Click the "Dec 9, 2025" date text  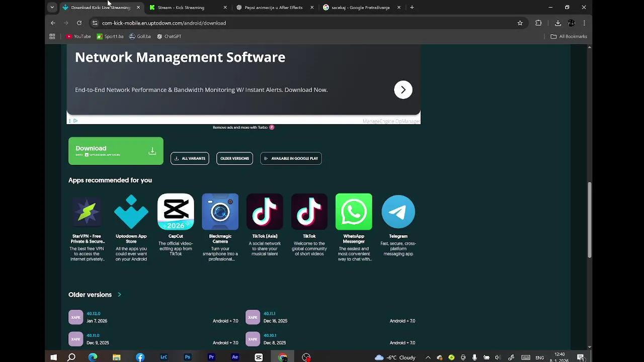(x=98, y=343)
